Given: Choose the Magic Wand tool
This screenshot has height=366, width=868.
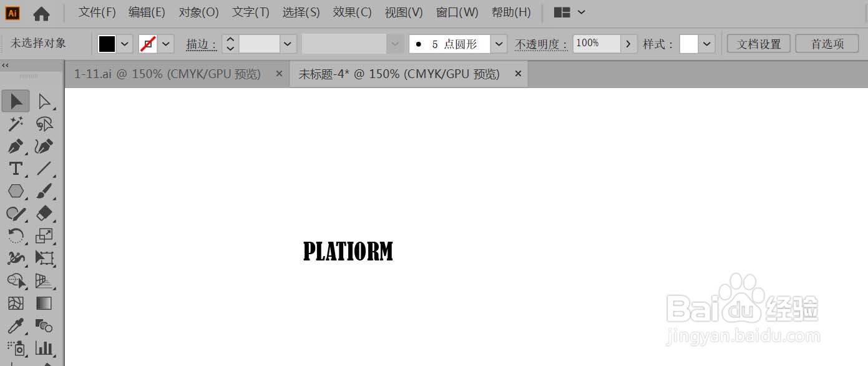Looking at the screenshot, I should (16, 124).
